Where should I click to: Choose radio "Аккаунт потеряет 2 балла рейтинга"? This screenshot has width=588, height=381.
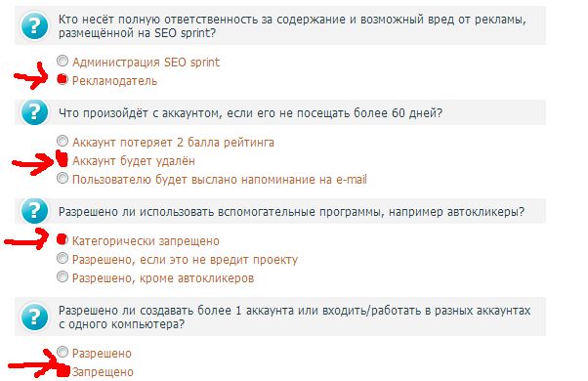[63, 141]
